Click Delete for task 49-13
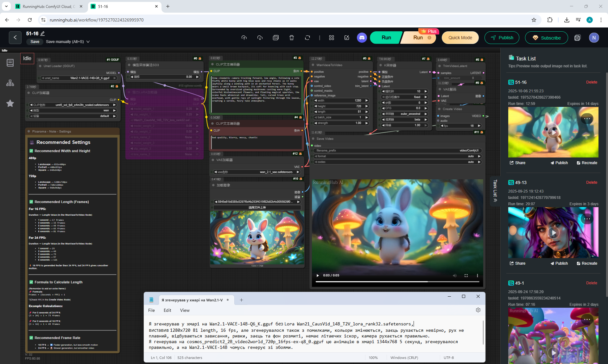Image resolution: width=608 pixels, height=364 pixels. (x=591, y=182)
